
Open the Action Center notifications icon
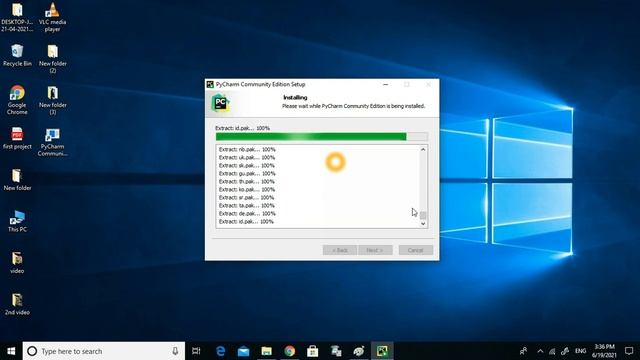point(629,351)
